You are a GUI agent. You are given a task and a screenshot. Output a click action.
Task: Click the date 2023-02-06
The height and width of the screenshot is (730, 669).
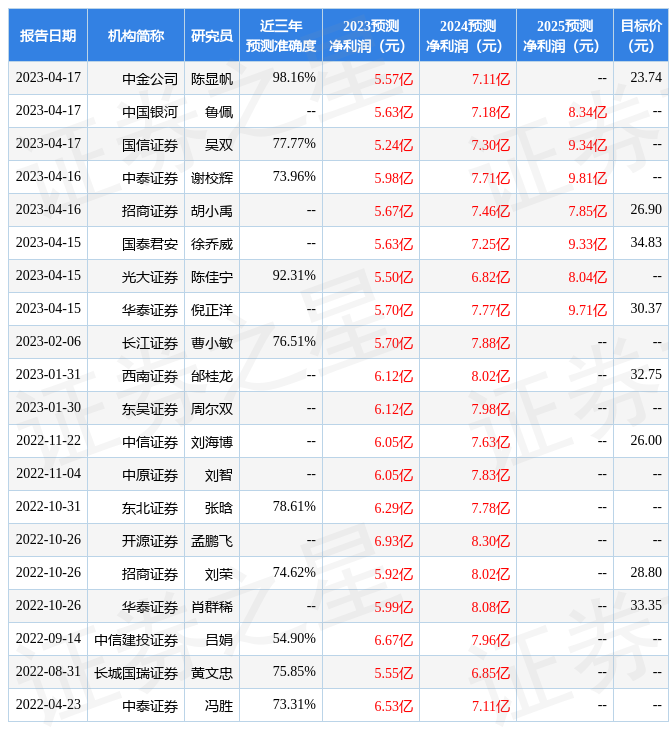coord(48,342)
